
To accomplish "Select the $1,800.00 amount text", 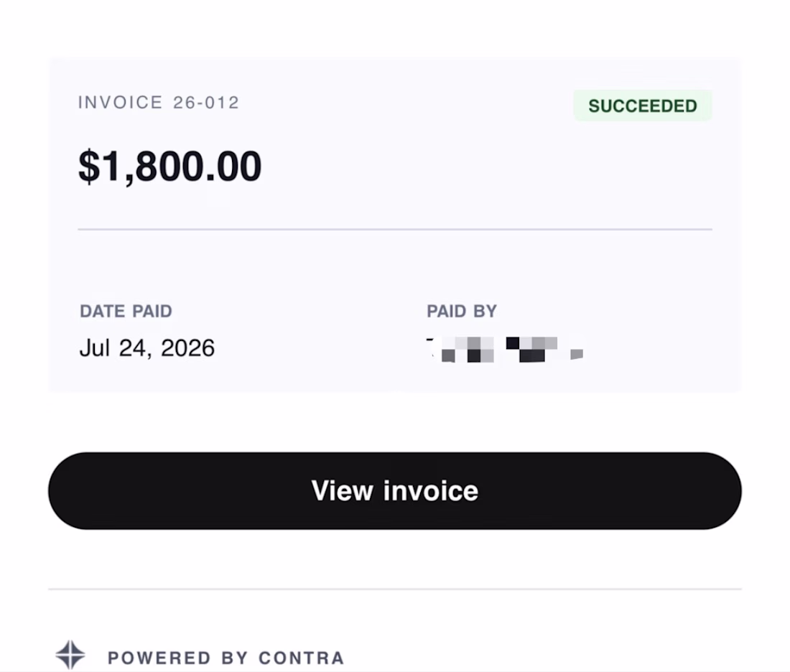I will (x=169, y=167).
